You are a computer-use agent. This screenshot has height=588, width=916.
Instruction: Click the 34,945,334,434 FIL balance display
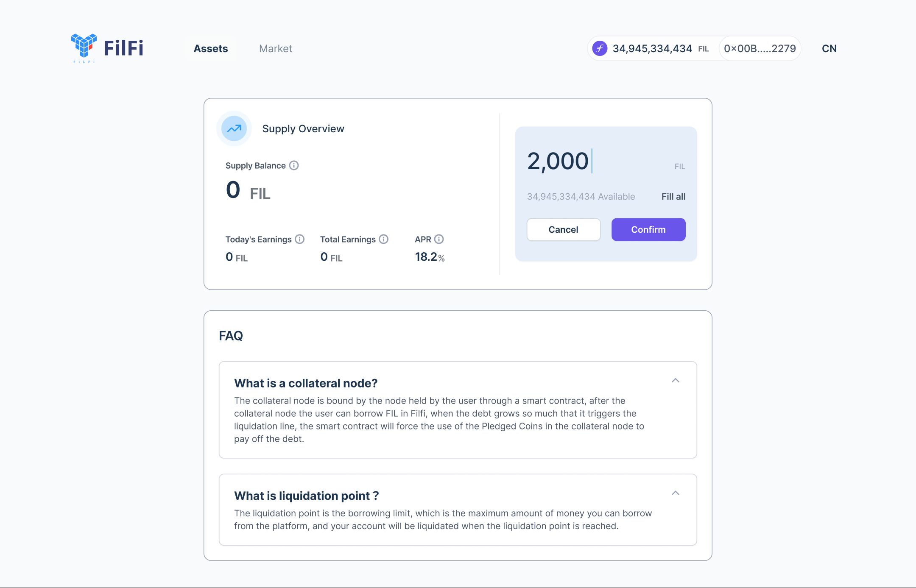tap(651, 48)
